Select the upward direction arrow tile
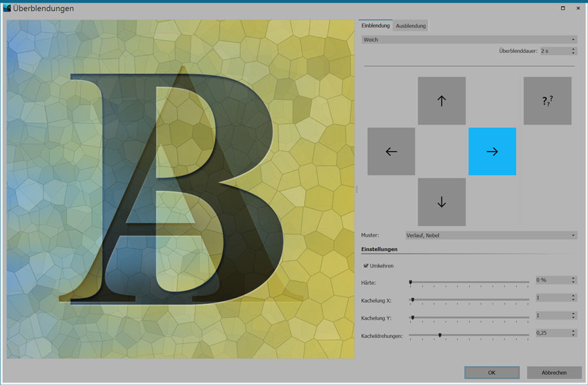Viewport: 588px width, 385px height. [442, 101]
